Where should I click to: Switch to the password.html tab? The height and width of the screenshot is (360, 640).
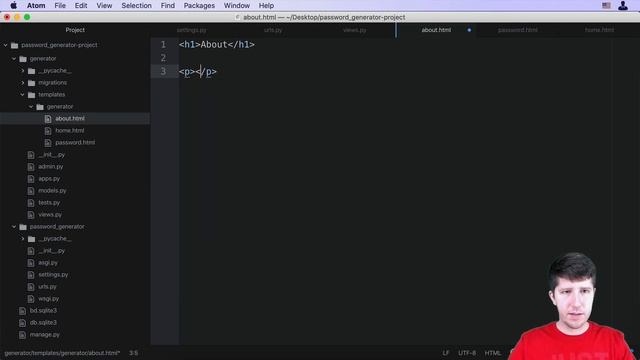coord(518,30)
